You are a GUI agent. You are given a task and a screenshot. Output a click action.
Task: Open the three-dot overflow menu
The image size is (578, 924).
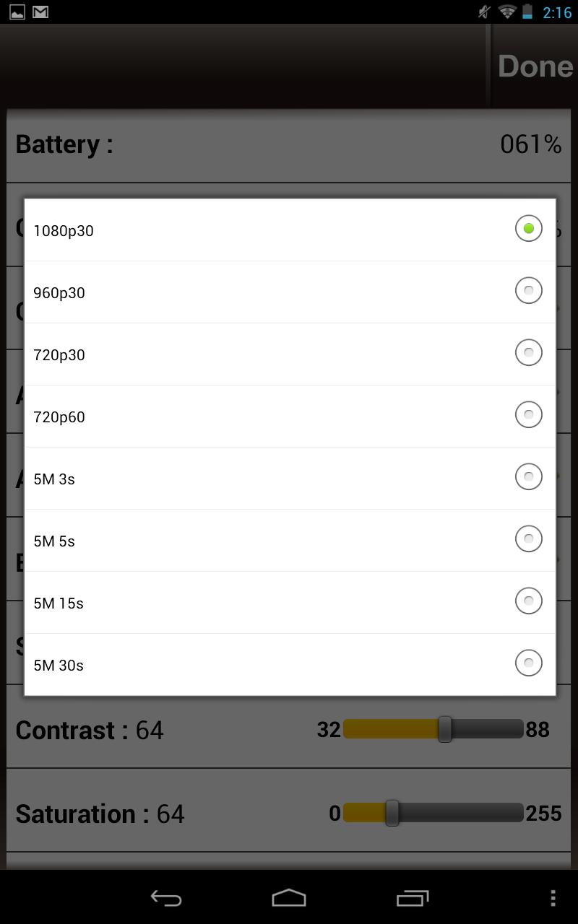(x=553, y=897)
